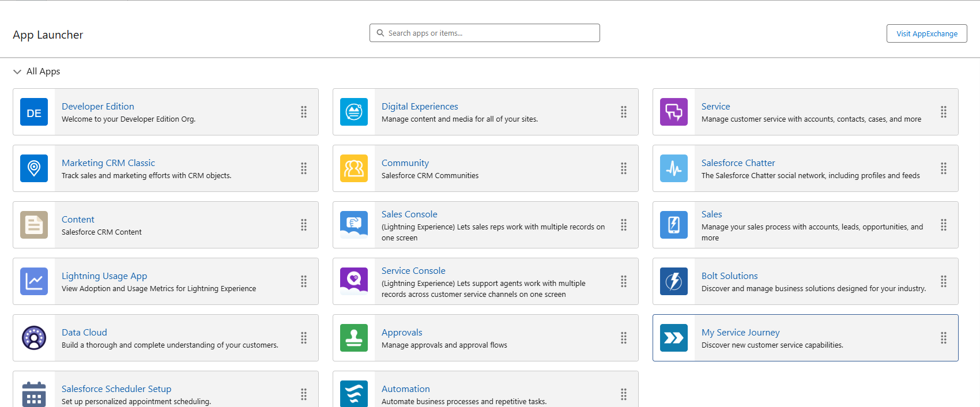The width and height of the screenshot is (980, 407).
Task: Click the Data Cloud tile drag handle
Action: [304, 338]
